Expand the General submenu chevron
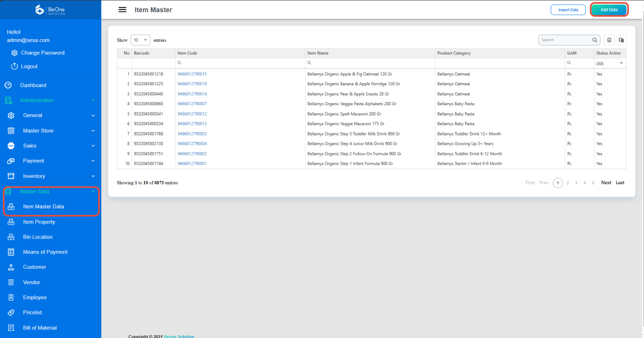 [x=93, y=116]
